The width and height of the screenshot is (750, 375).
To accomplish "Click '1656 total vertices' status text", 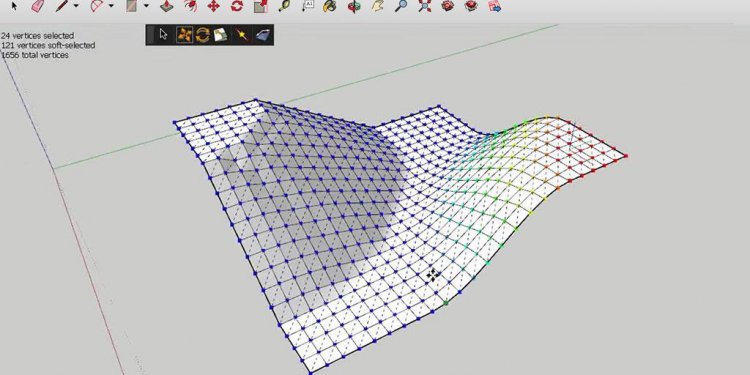I will [x=34, y=55].
